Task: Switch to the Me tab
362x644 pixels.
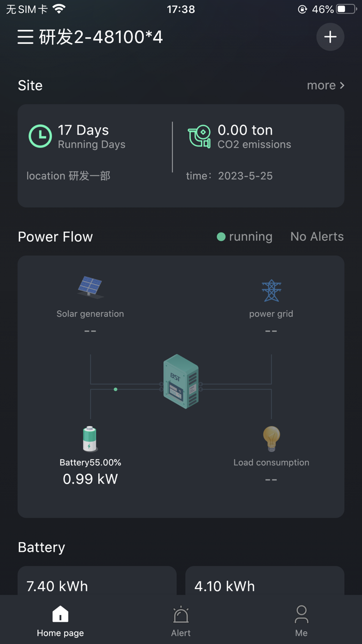Action: click(x=301, y=620)
